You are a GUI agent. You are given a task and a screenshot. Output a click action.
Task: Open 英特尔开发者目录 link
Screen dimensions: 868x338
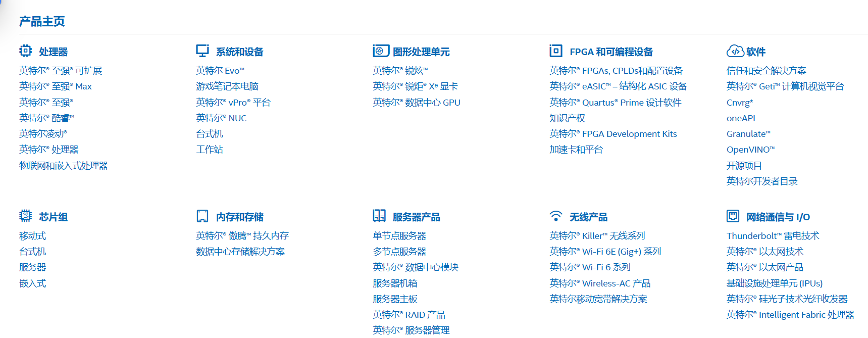click(762, 181)
